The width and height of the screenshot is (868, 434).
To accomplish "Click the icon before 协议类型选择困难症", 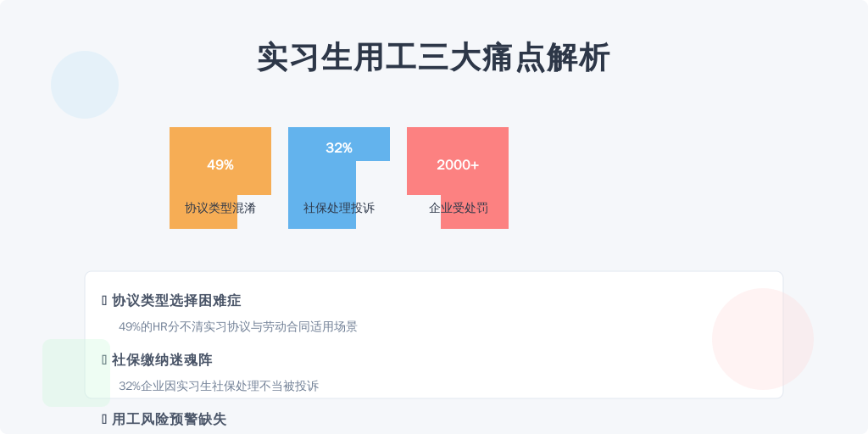I will (x=104, y=301).
